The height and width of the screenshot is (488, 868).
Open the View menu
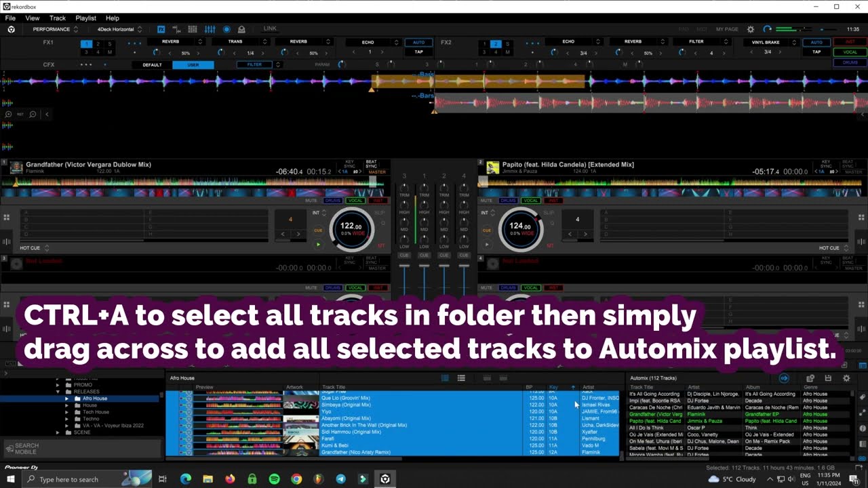(x=33, y=18)
